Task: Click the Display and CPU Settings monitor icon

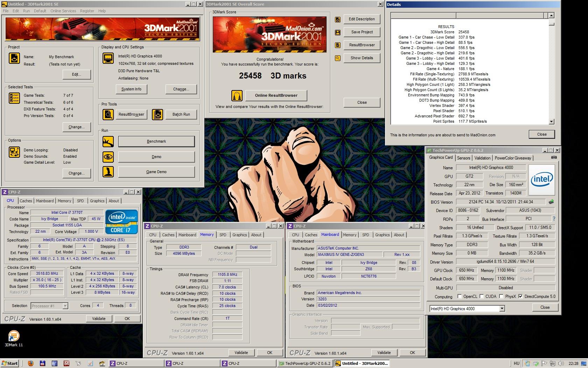Action: [108, 58]
